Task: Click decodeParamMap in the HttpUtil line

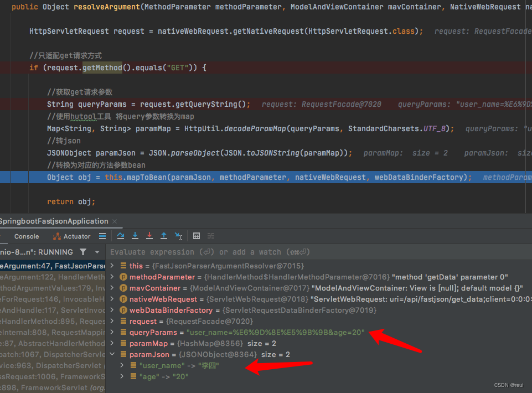Action: pos(255,128)
